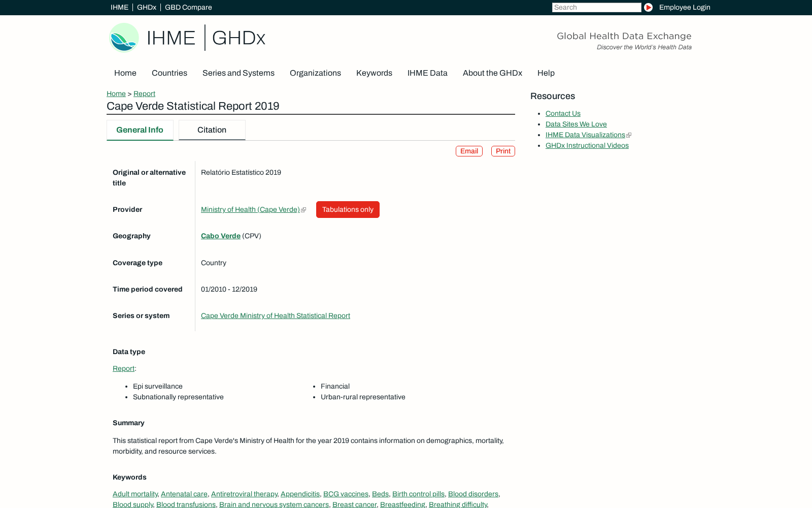
Task: Open IHME link in top bar
Action: pyautogui.click(x=119, y=7)
